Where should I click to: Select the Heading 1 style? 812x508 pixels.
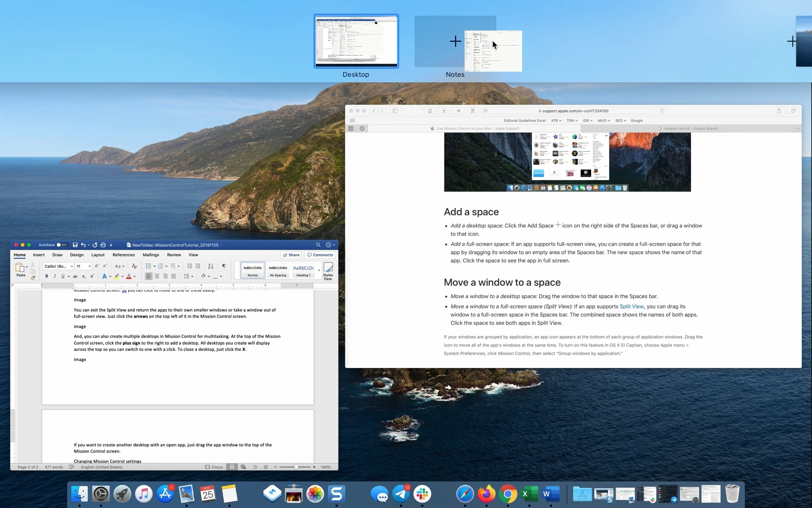point(303,270)
